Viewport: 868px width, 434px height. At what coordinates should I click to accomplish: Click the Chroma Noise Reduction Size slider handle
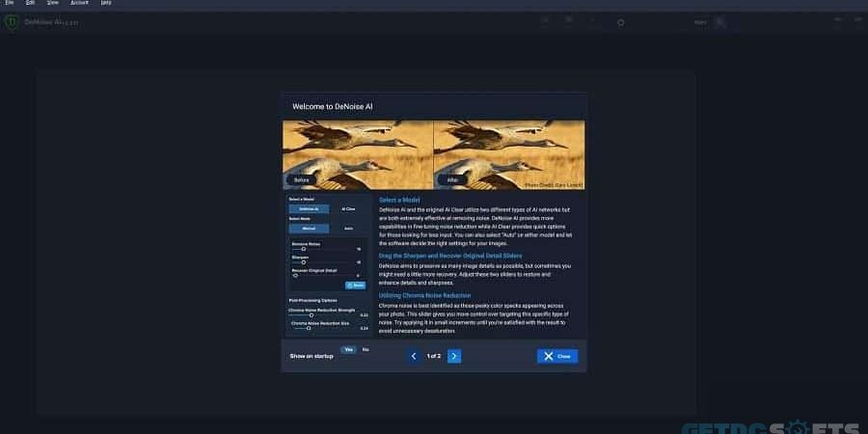(309, 328)
